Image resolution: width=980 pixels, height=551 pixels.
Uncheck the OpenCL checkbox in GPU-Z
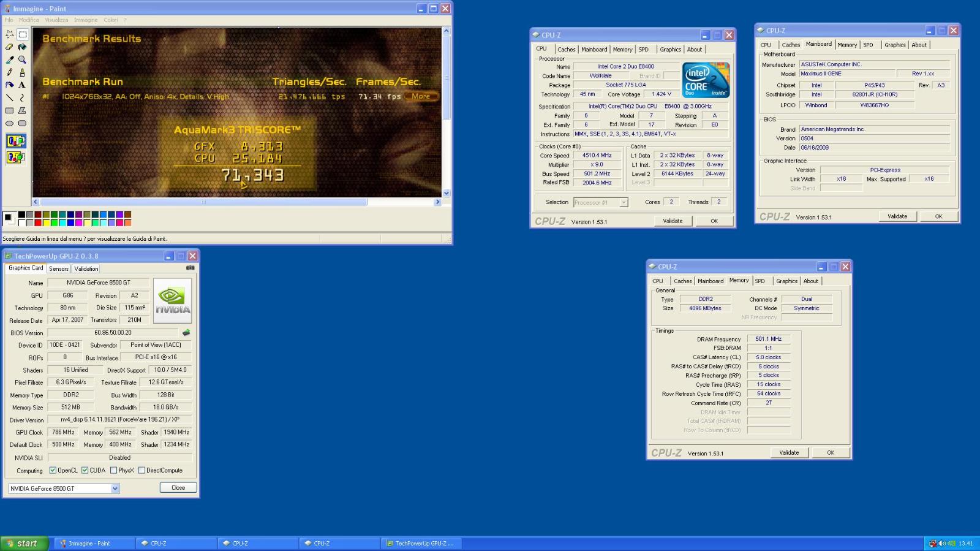pyautogui.click(x=53, y=470)
